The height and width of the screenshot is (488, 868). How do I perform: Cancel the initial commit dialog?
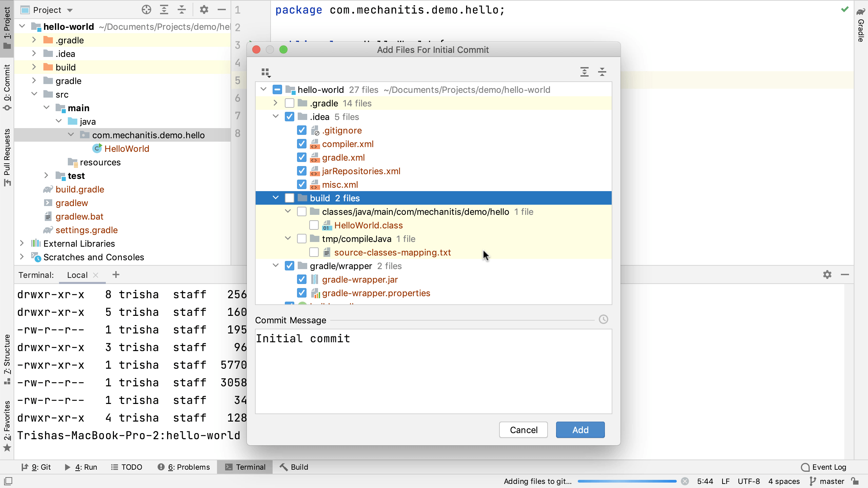tap(523, 429)
